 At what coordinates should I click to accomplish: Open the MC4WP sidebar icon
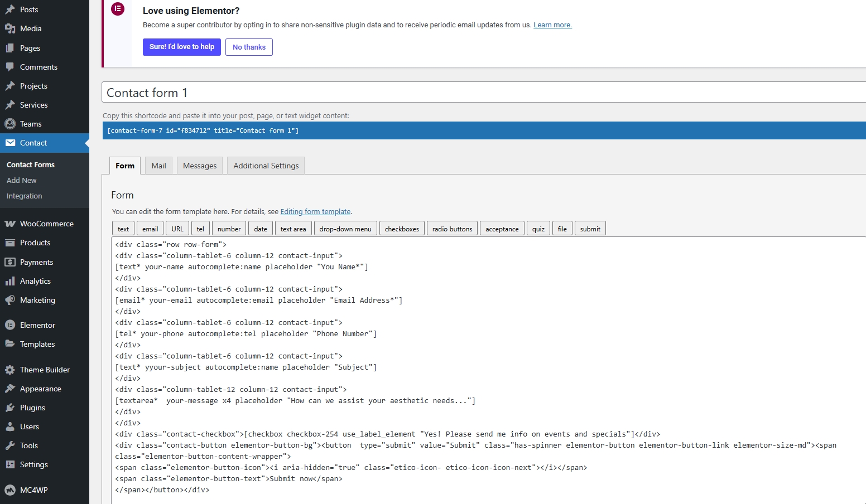click(10, 490)
